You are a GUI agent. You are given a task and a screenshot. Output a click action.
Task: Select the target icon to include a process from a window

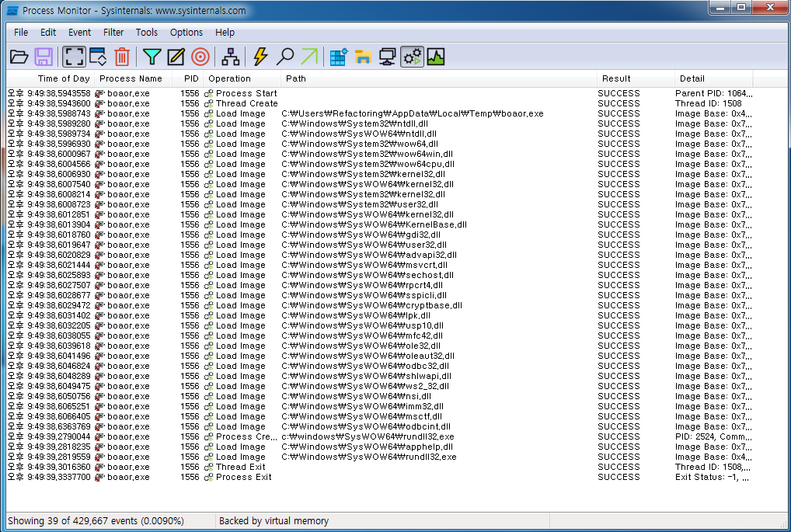coord(200,57)
